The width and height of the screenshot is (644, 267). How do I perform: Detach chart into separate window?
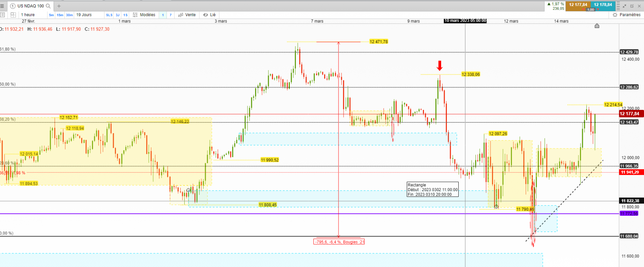coord(632,6)
